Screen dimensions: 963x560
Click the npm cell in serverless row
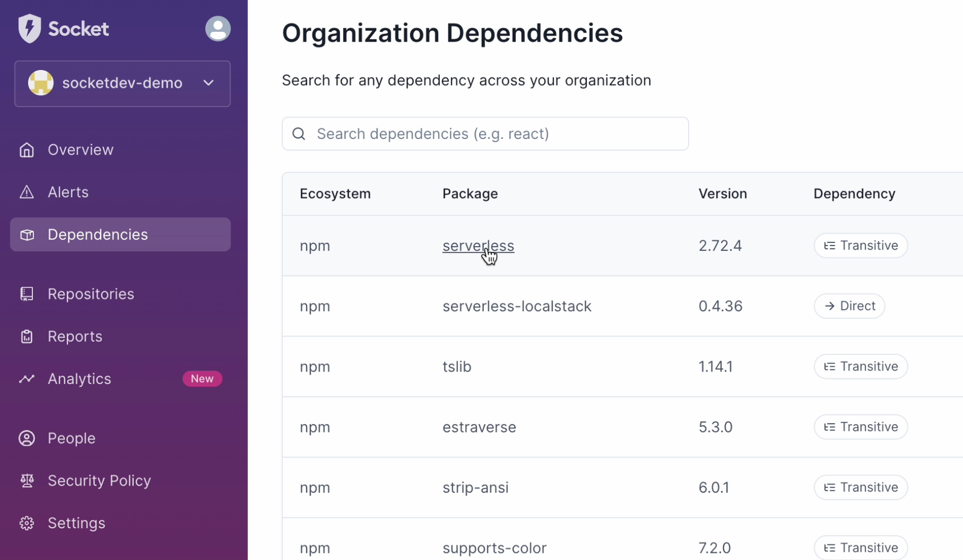point(315,246)
